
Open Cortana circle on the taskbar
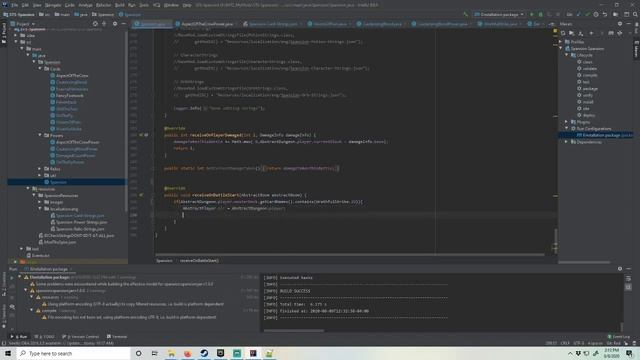pyautogui.click(x=138, y=353)
